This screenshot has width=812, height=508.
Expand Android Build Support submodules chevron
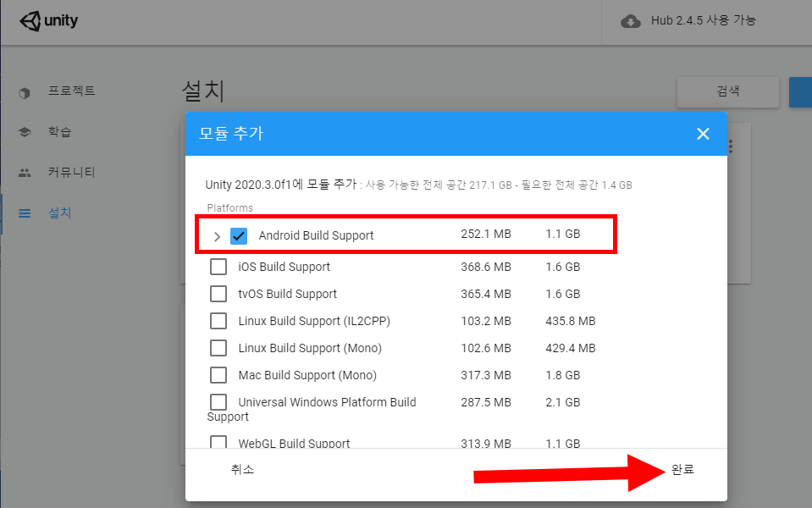(x=217, y=237)
